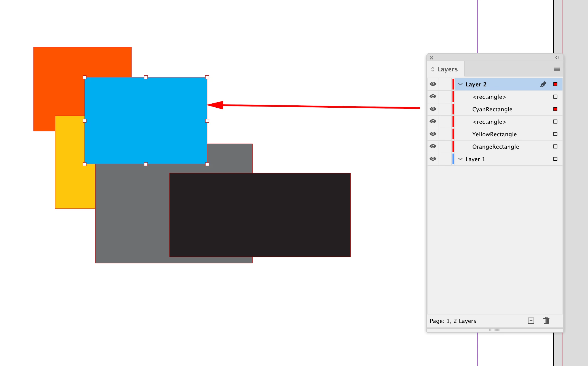The height and width of the screenshot is (366, 588).
Task: Click the pen icon on Layer 2
Action: pyautogui.click(x=543, y=84)
